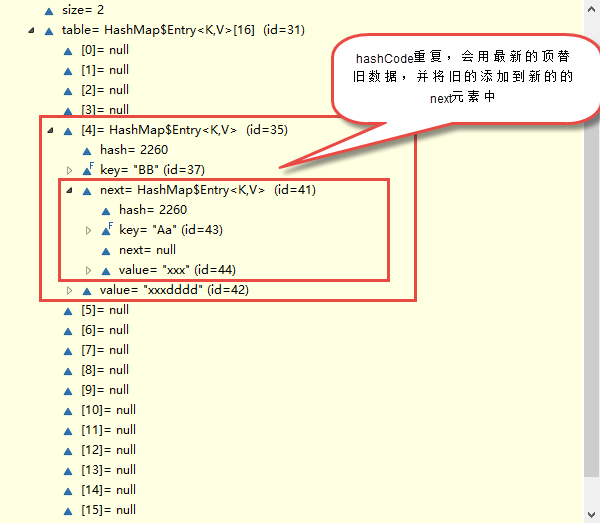Image resolution: width=600 pixels, height=523 pixels.
Task: Click the icon beside value= "xxxdddd"
Action: click(87, 291)
